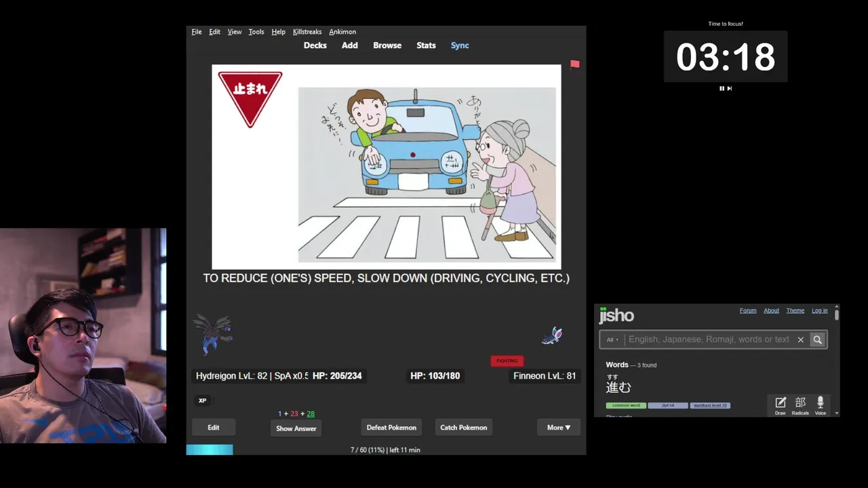Click the 'HP: 205/234' label
The width and height of the screenshot is (868, 488).
point(337,375)
